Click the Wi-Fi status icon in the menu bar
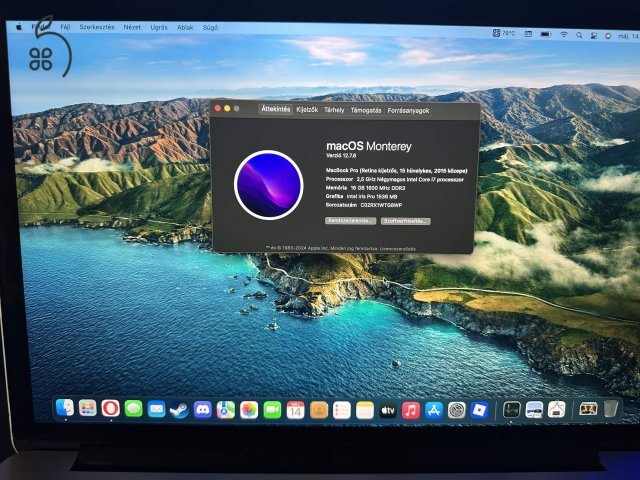 [x=564, y=35]
